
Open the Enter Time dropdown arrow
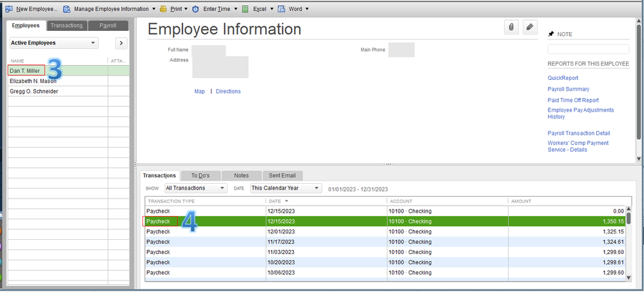coord(236,8)
